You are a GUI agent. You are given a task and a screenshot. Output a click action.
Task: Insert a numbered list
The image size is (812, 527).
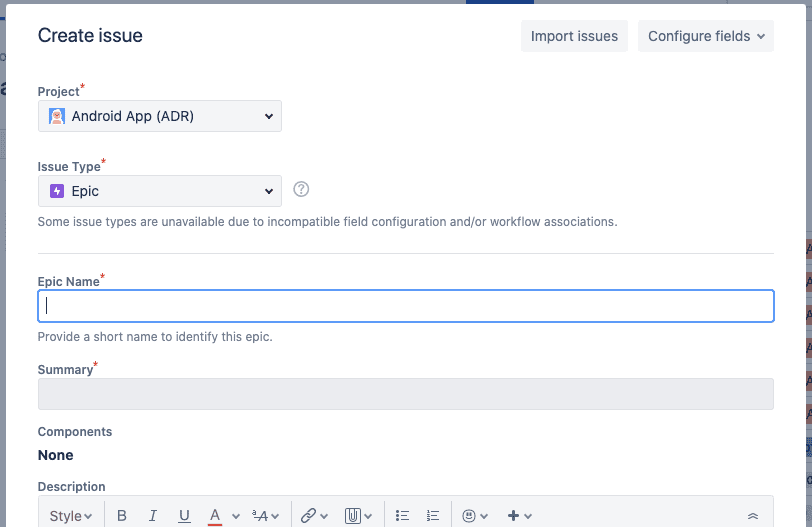pos(433,516)
